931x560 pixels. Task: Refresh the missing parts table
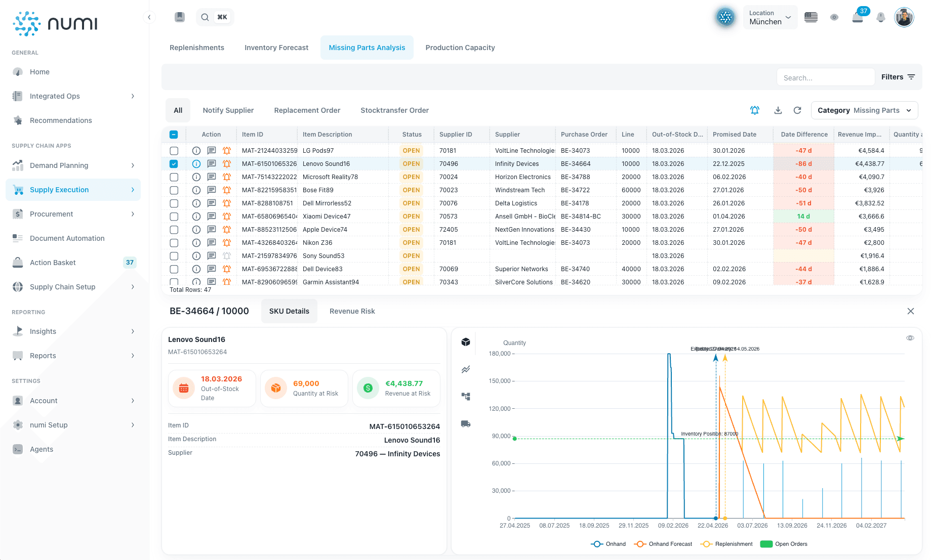click(797, 110)
